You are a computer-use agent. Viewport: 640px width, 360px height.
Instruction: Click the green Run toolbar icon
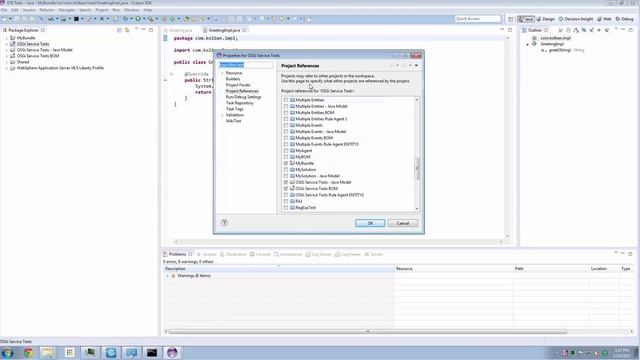138,19
